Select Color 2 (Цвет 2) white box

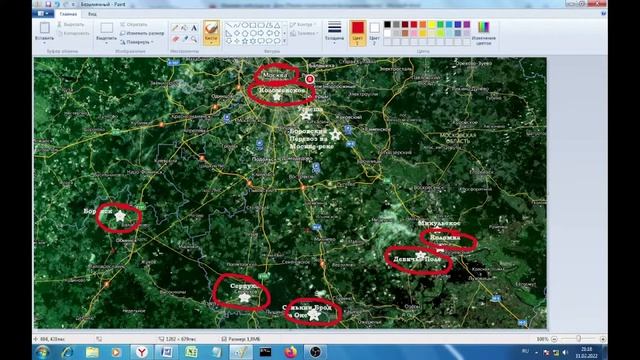(x=374, y=32)
